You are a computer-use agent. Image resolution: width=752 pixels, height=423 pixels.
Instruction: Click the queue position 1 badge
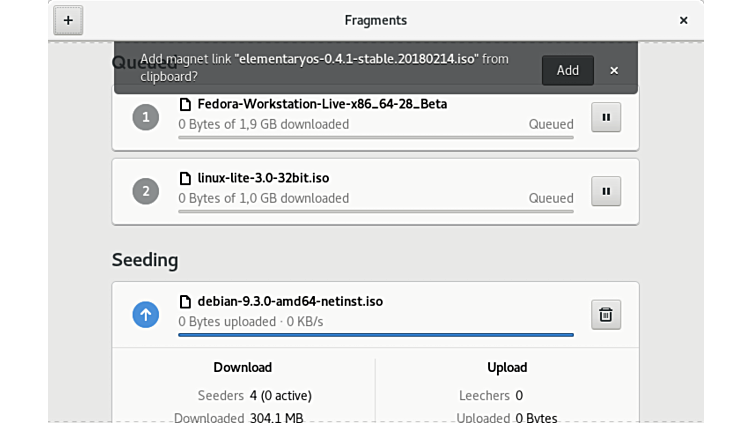pos(146,117)
